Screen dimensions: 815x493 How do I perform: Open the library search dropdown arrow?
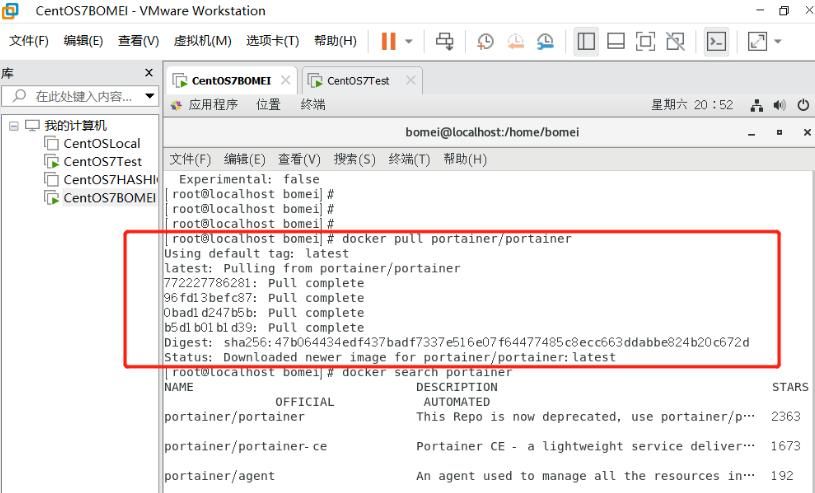pyautogui.click(x=150, y=96)
